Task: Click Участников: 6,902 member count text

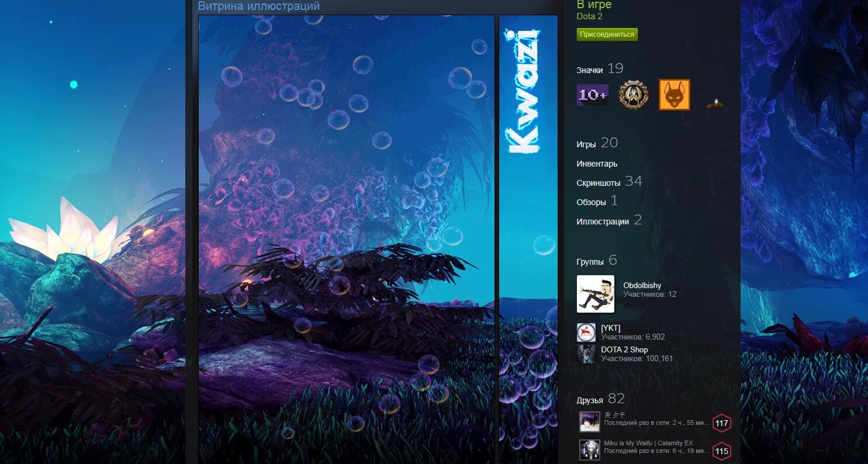Action: (633, 337)
